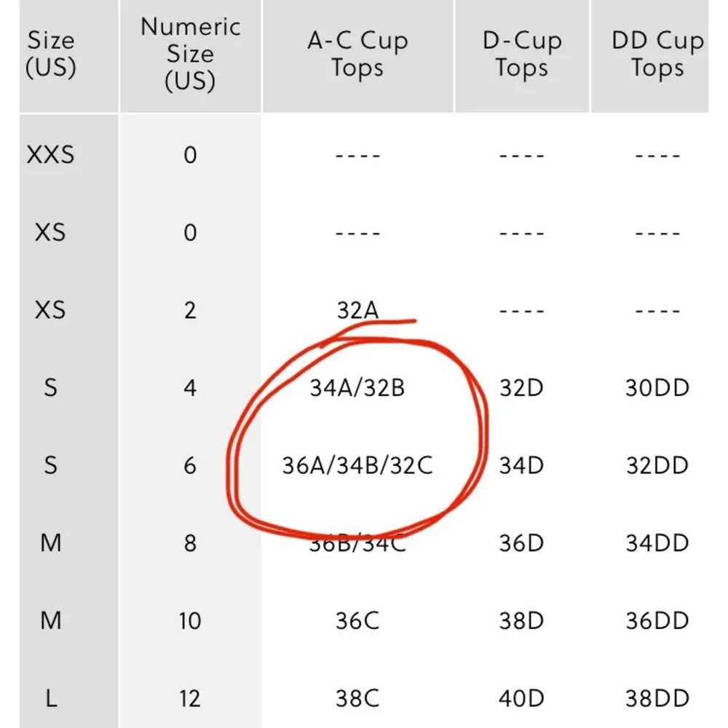Click the 30DD size cell
728x728 pixels.
point(657,388)
